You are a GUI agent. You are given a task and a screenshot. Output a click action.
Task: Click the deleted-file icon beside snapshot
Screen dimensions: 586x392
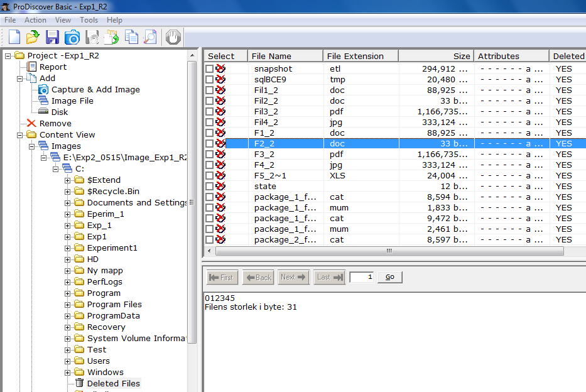221,68
